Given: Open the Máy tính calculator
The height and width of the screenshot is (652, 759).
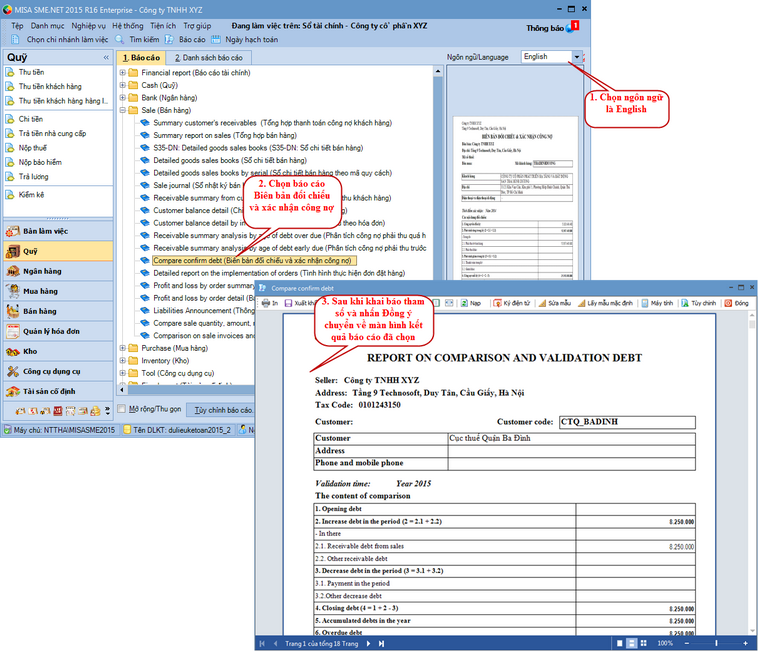Looking at the screenshot, I should (657, 303).
